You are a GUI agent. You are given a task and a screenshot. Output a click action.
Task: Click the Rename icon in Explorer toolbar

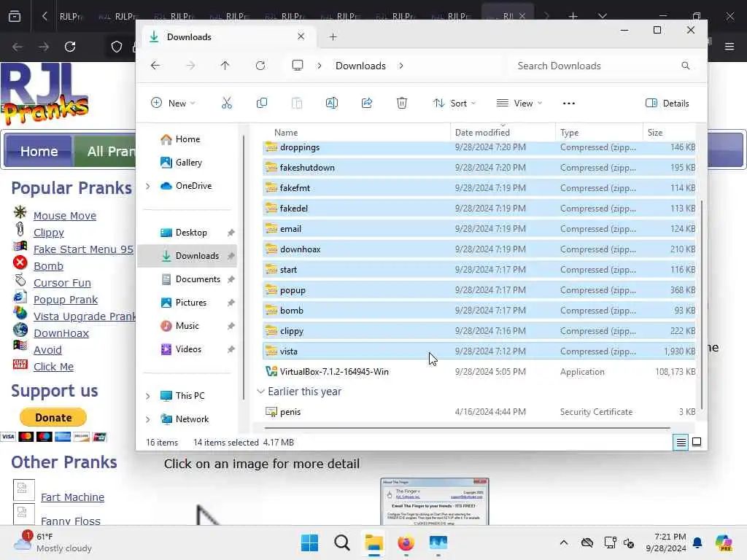332,103
